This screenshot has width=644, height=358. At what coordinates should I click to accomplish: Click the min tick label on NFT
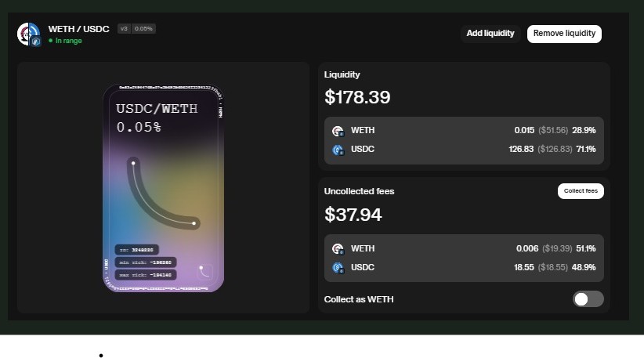tap(145, 262)
